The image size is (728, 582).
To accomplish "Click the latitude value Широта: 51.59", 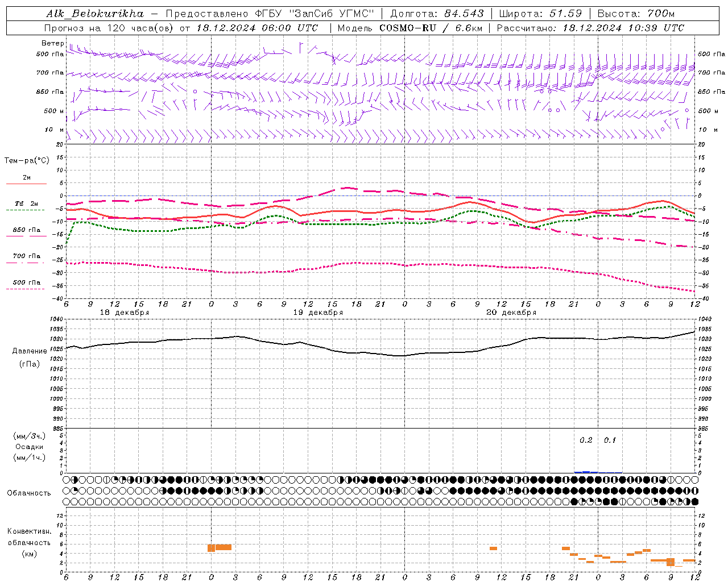I will point(540,14).
